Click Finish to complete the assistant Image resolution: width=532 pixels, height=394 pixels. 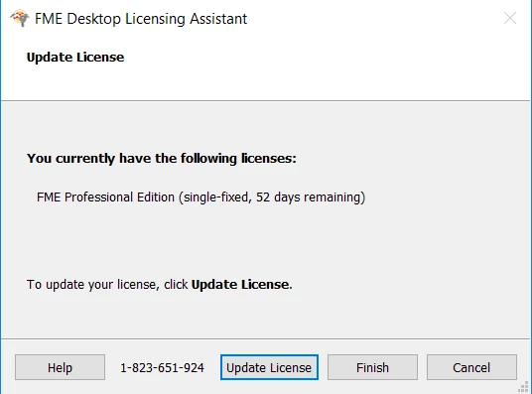point(372,367)
